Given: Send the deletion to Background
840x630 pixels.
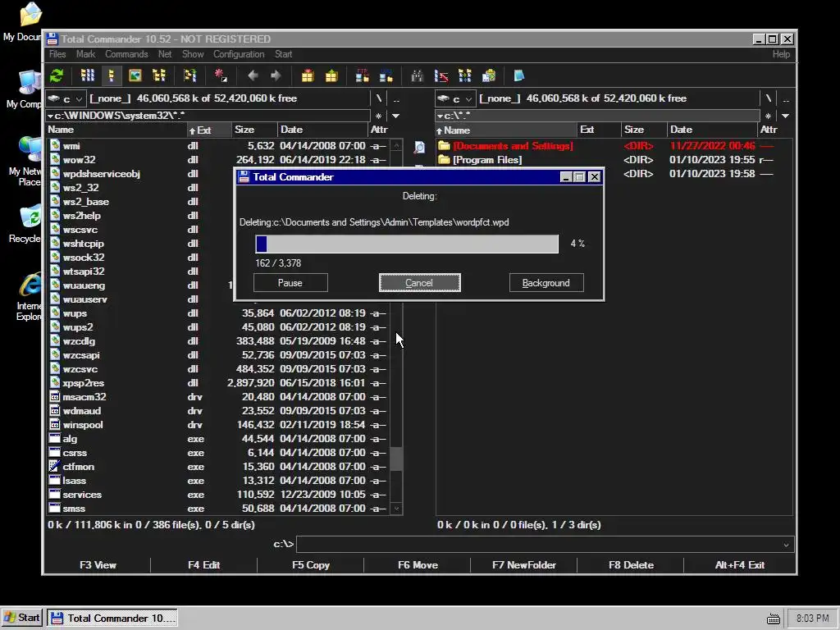Looking at the screenshot, I should coord(546,283).
